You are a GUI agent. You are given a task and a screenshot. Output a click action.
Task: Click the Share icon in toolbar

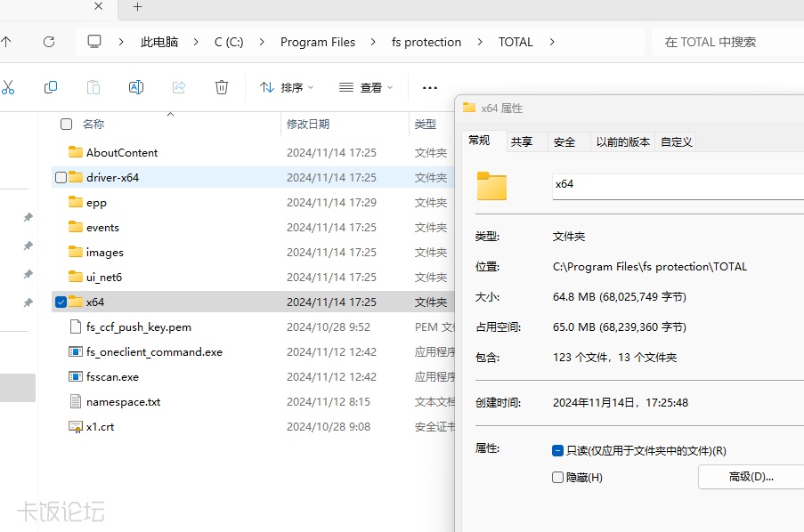179,88
